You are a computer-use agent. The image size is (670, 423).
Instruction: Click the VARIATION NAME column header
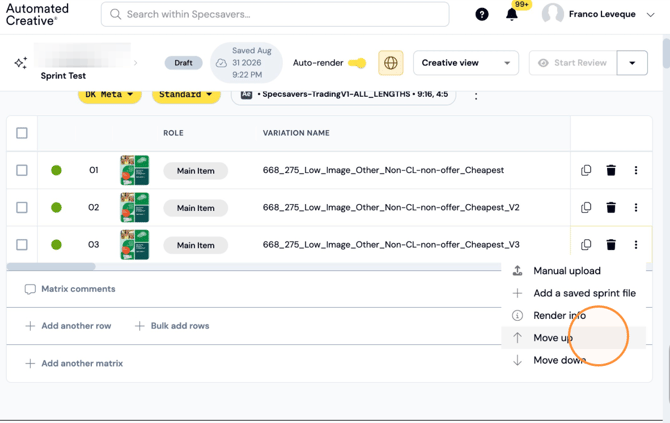[x=296, y=133]
